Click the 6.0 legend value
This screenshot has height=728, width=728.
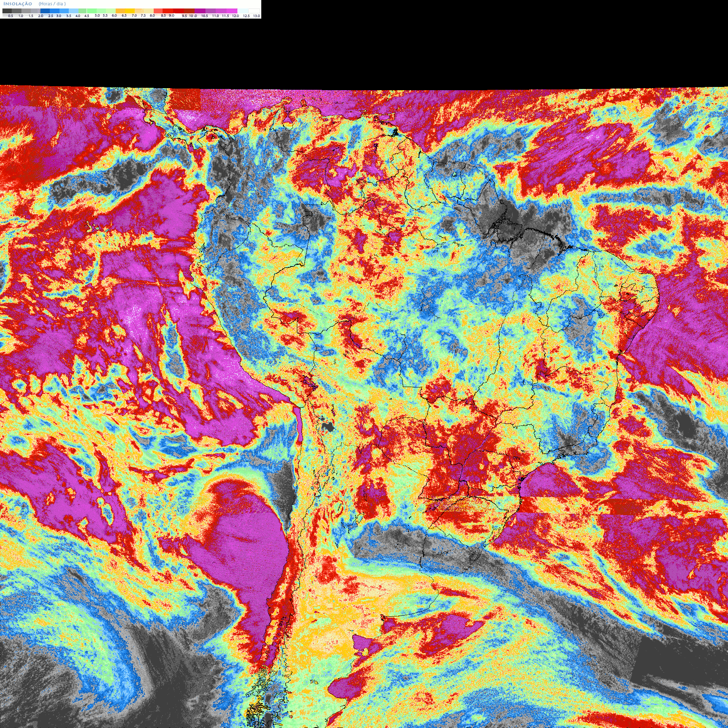click(114, 15)
